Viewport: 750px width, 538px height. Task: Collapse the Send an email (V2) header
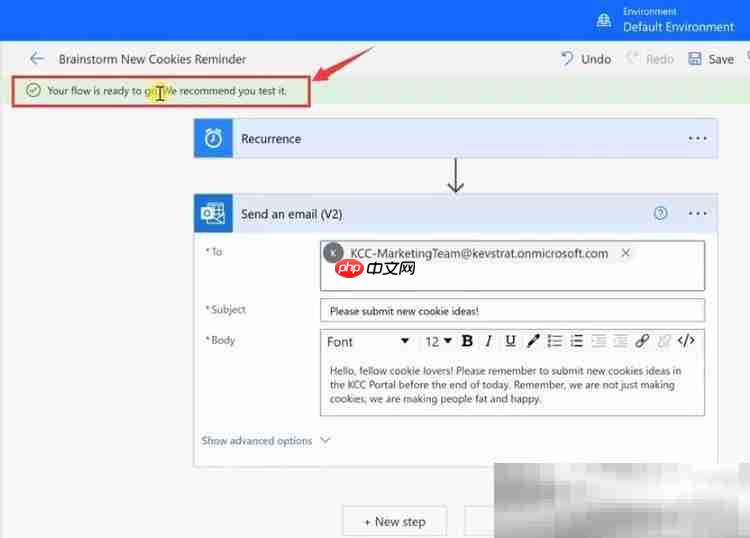456,213
